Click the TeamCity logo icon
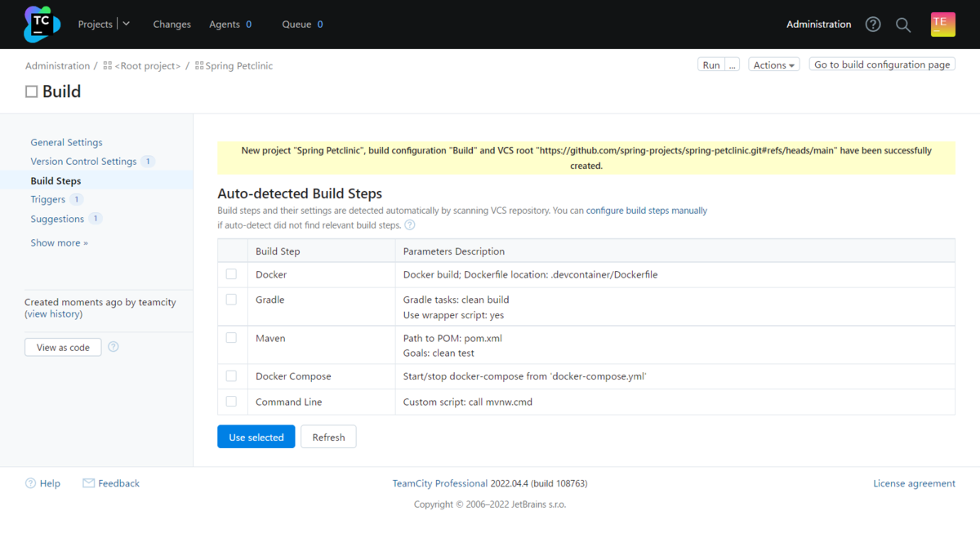 pos(42,24)
